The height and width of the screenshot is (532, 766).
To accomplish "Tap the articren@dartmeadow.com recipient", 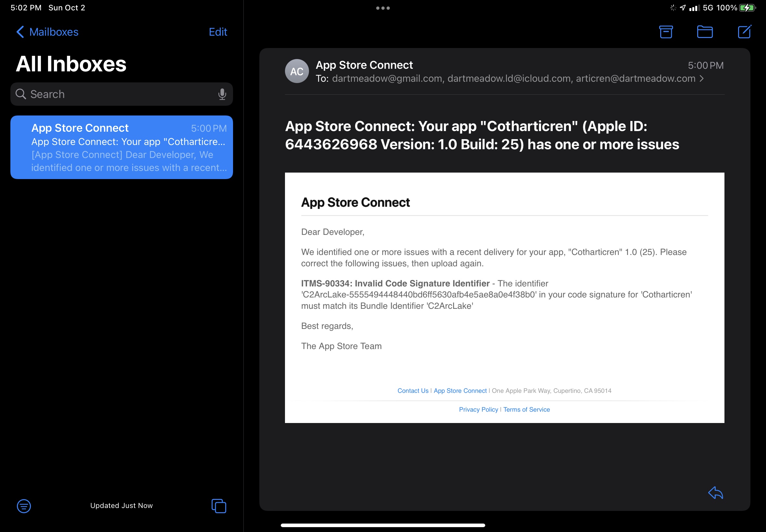I will click(x=635, y=79).
